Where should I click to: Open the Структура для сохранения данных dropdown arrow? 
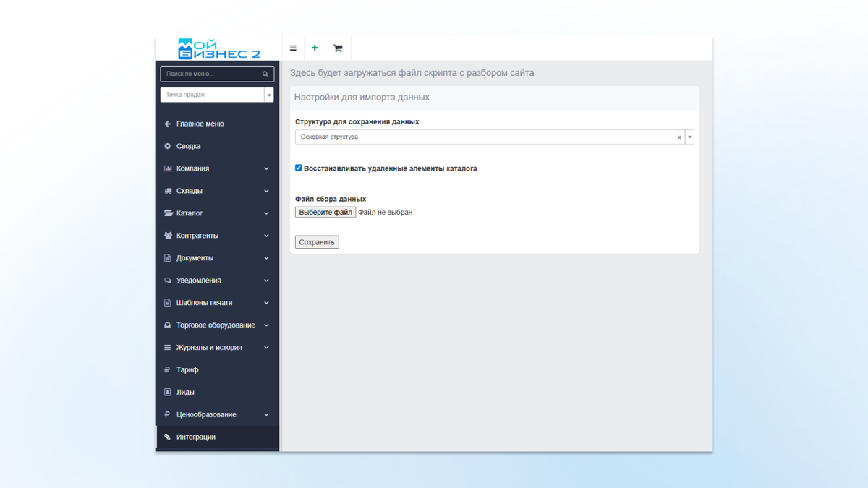(x=689, y=137)
